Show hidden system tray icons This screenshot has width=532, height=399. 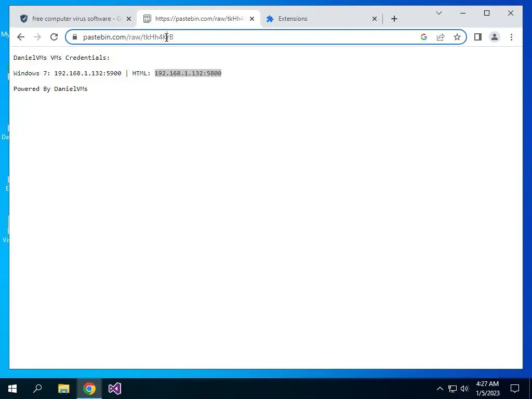tap(440, 389)
